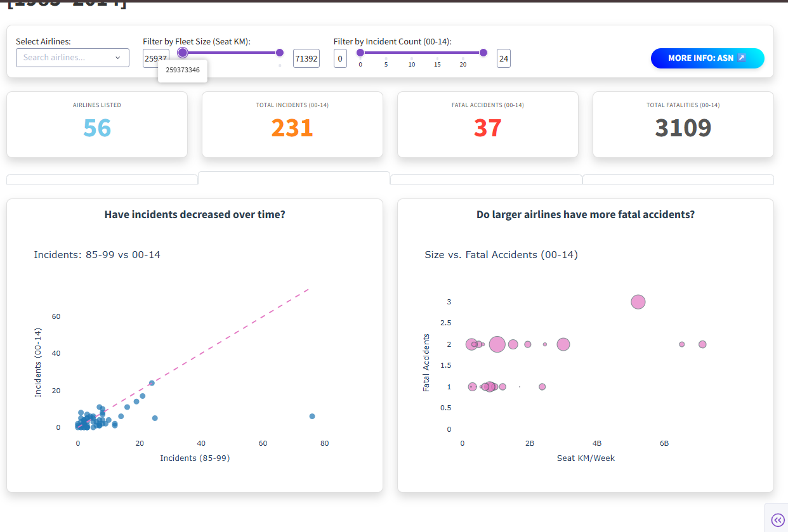788x532 pixels.
Task: Click the Fleet Size maximum input showing 71392
Action: click(x=306, y=58)
